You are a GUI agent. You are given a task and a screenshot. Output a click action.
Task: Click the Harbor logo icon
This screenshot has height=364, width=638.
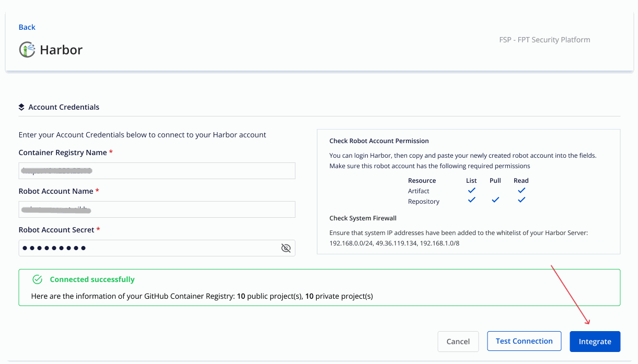pos(27,50)
